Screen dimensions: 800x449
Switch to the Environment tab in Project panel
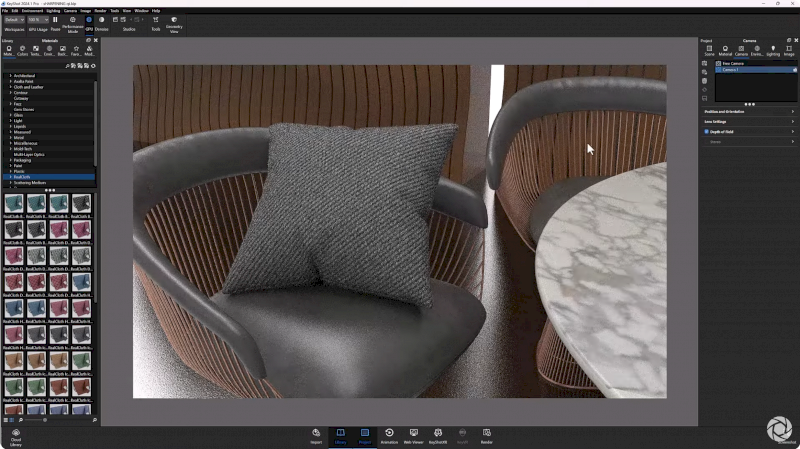click(756, 50)
